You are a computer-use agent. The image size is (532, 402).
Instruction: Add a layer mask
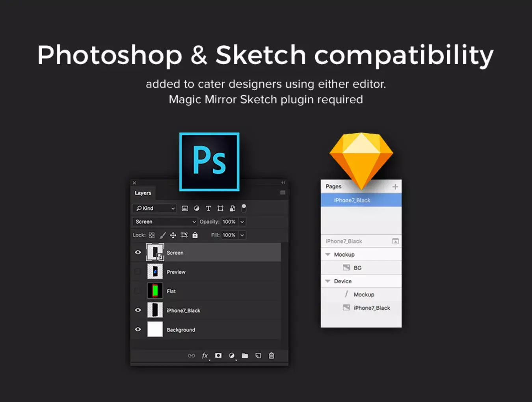click(x=218, y=355)
